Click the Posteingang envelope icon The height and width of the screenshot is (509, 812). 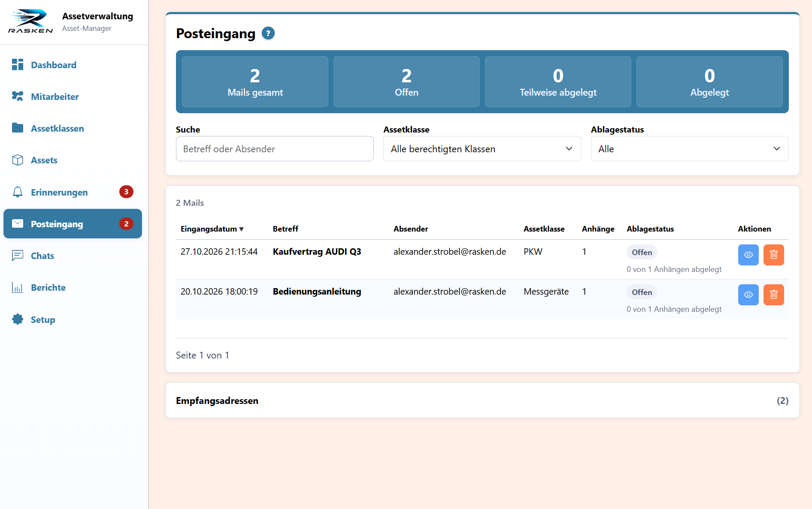[18, 224]
